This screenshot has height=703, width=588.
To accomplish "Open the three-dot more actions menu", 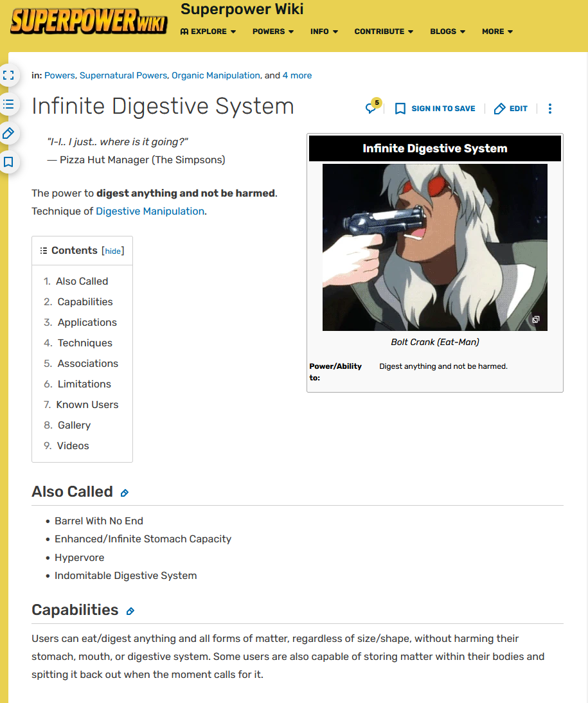I will [550, 109].
